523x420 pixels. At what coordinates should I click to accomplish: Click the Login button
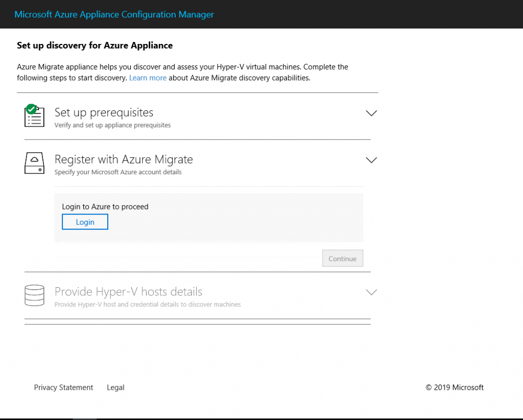click(x=85, y=222)
